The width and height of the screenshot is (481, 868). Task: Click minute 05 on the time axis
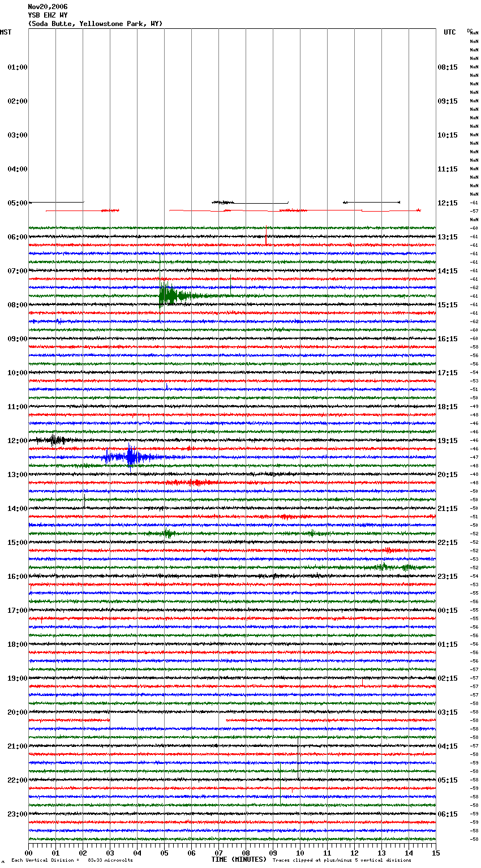(x=164, y=853)
